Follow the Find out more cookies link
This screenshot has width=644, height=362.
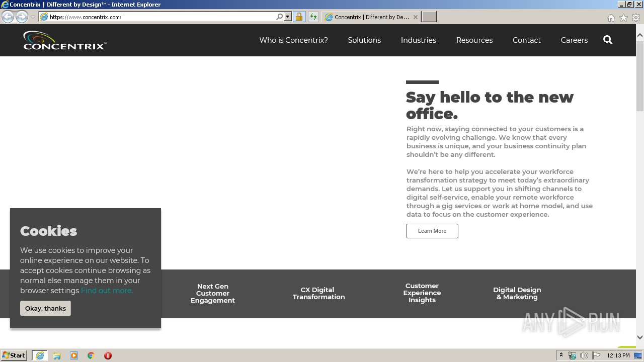click(107, 291)
